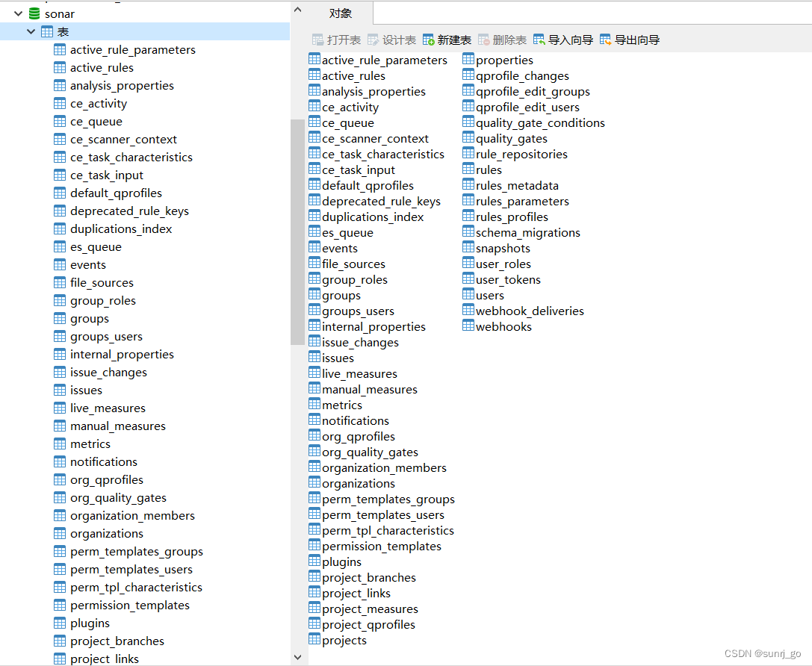This screenshot has width=812, height=666.
Task: Select ce_task_characteristics in the tree
Action: click(131, 158)
